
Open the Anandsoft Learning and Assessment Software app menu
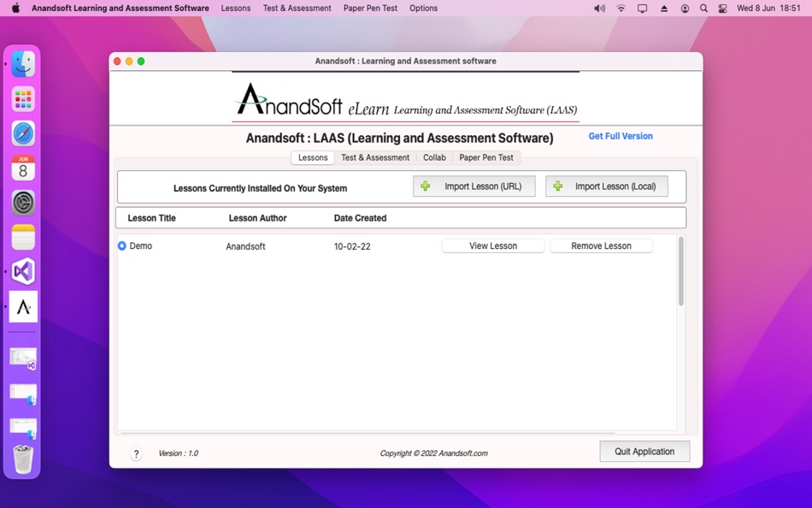[x=121, y=9]
